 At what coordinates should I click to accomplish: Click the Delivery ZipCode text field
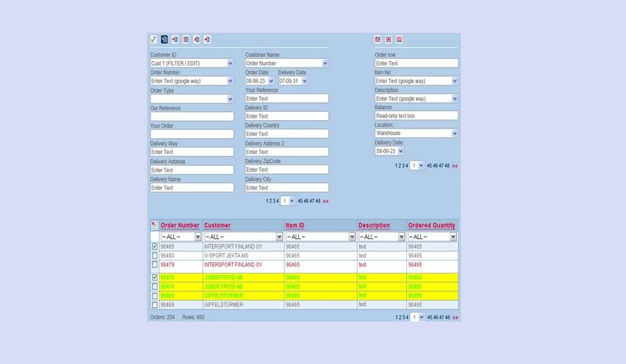click(287, 169)
